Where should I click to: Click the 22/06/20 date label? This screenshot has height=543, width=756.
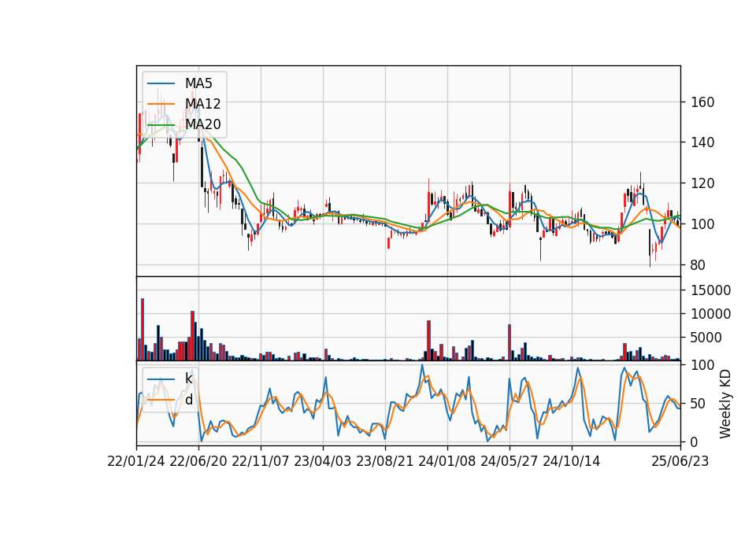coord(198,461)
